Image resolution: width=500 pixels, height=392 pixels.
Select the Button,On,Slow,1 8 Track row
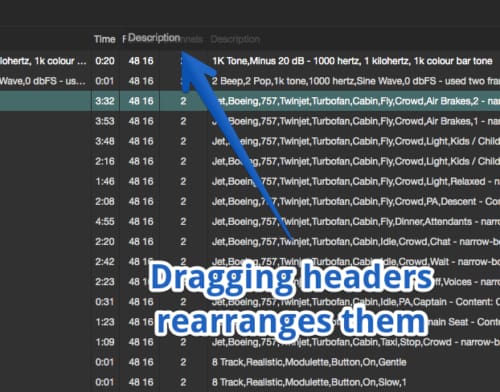pos(250,382)
